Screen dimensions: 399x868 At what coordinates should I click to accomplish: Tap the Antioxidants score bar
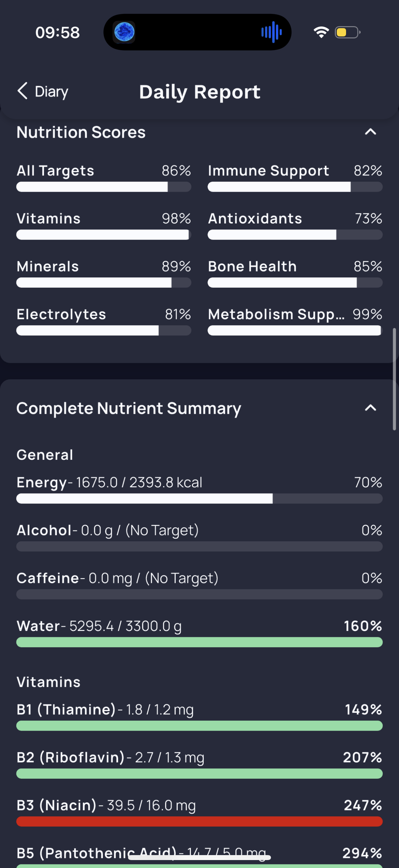pyautogui.click(x=295, y=235)
